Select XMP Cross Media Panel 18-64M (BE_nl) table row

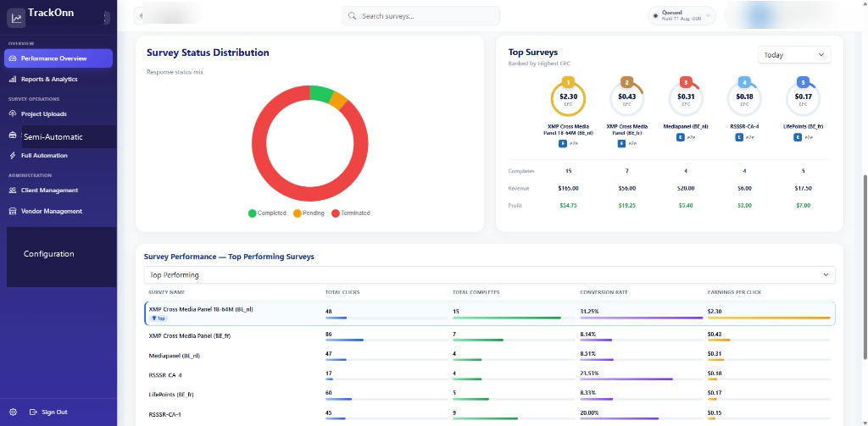(x=489, y=313)
